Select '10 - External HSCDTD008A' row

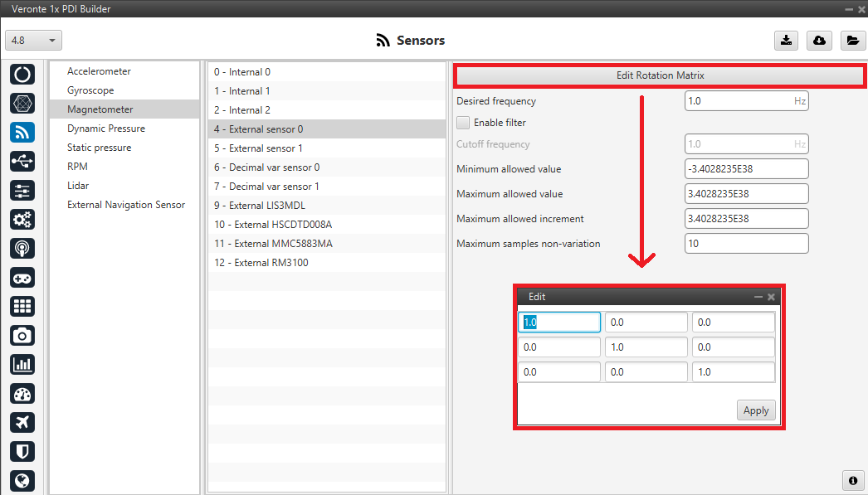[327, 225]
